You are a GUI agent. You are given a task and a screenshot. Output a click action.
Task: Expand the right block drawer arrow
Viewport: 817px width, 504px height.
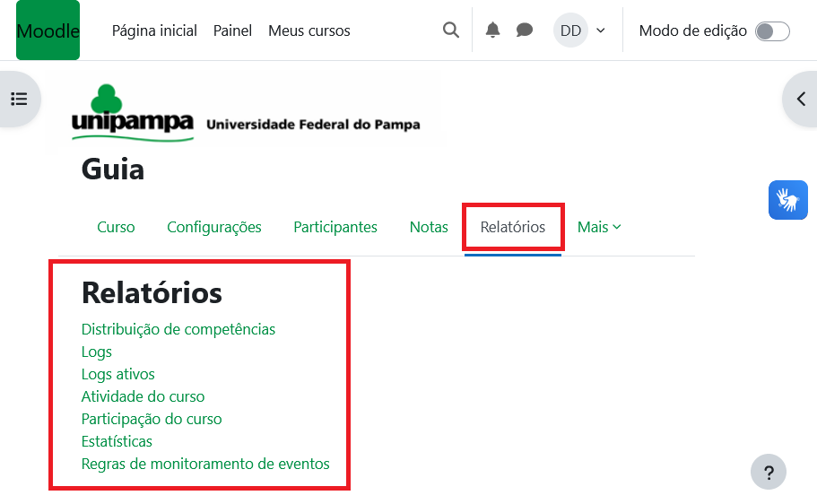click(x=801, y=99)
